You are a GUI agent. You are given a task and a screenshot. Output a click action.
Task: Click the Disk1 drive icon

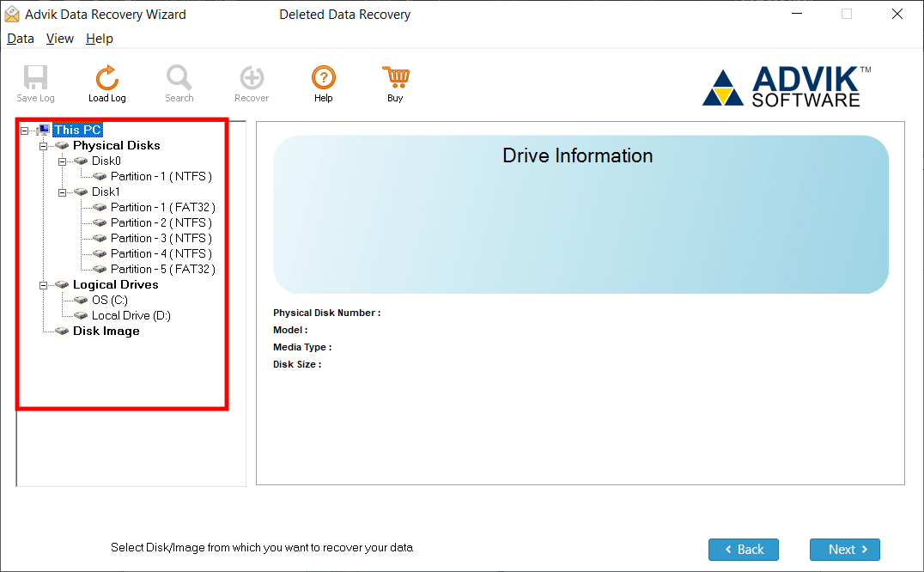pos(81,192)
